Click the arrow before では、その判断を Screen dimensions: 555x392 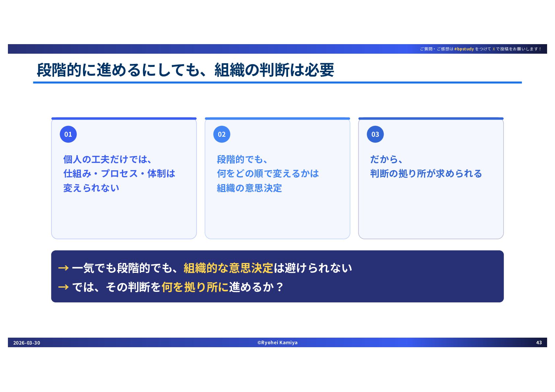tap(63, 287)
